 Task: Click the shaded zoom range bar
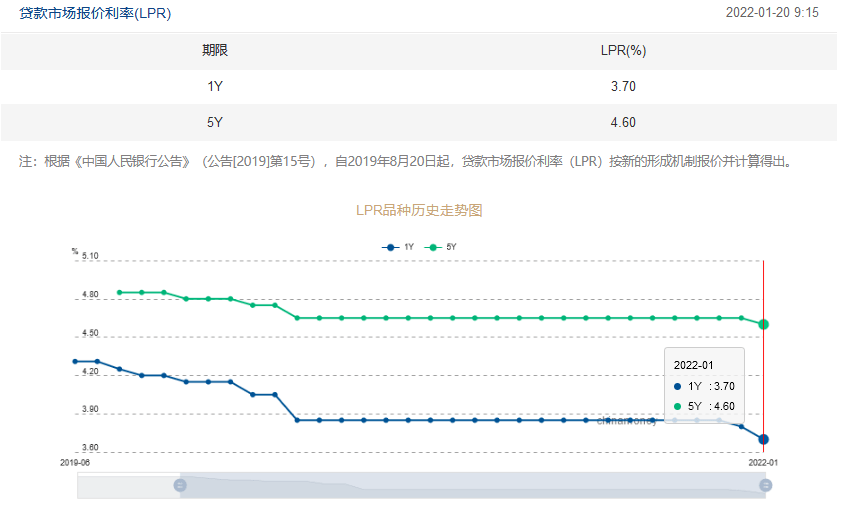473,485
